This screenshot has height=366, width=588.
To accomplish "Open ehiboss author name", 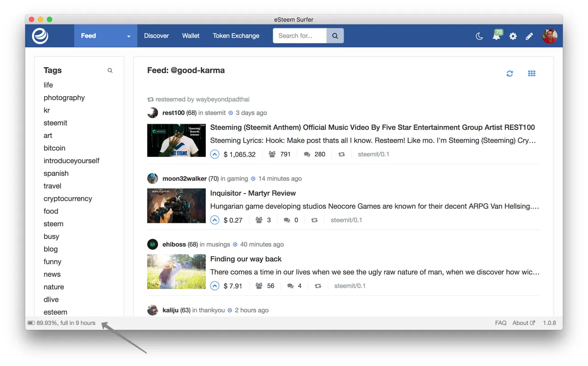I will click(x=174, y=244).
